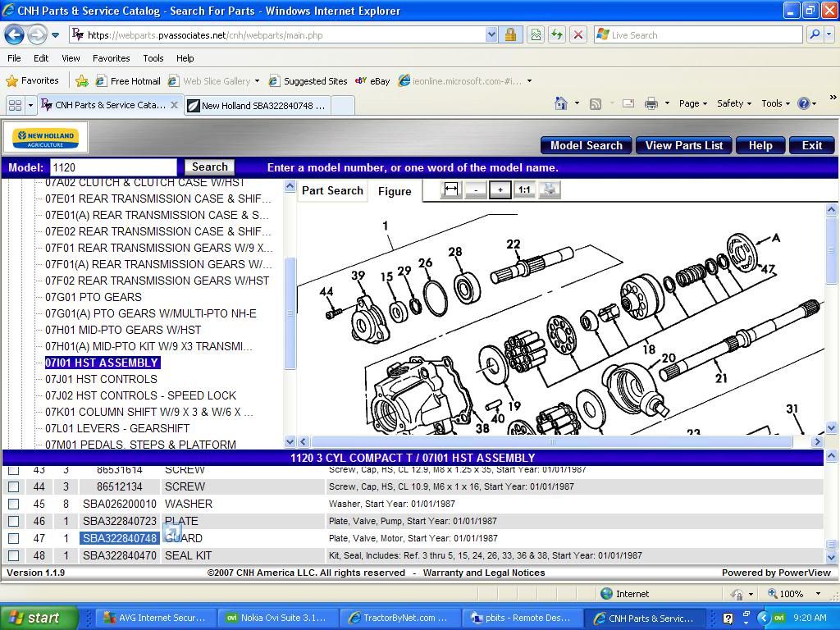Open Web Slice Gallery dropdown
Image resolution: width=840 pixels, height=630 pixels.
point(257,81)
